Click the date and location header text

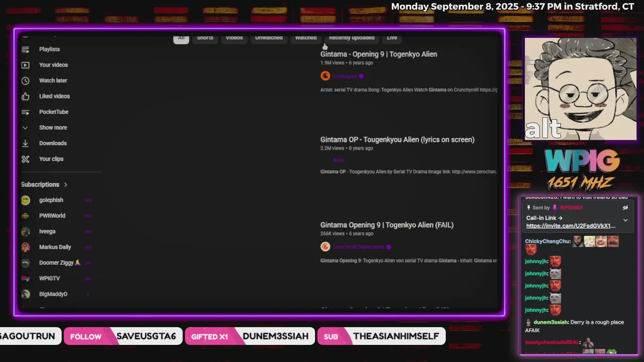click(x=512, y=7)
